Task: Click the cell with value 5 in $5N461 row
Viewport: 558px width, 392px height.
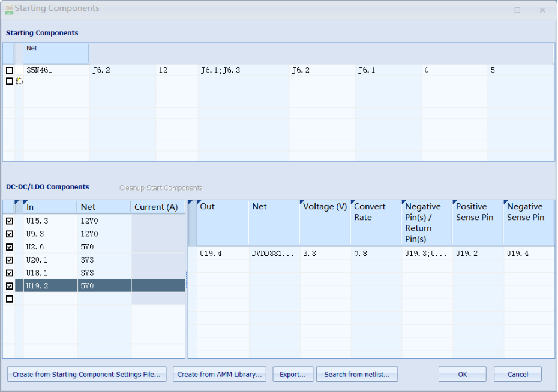Action: pos(520,70)
